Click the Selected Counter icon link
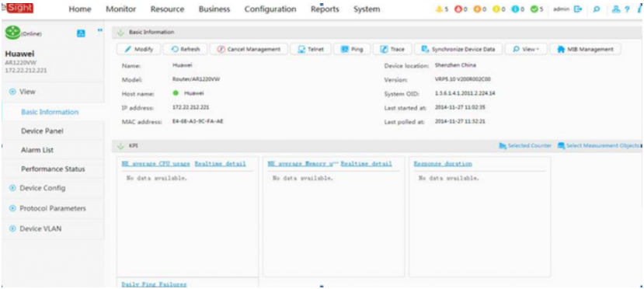 [x=525, y=146]
